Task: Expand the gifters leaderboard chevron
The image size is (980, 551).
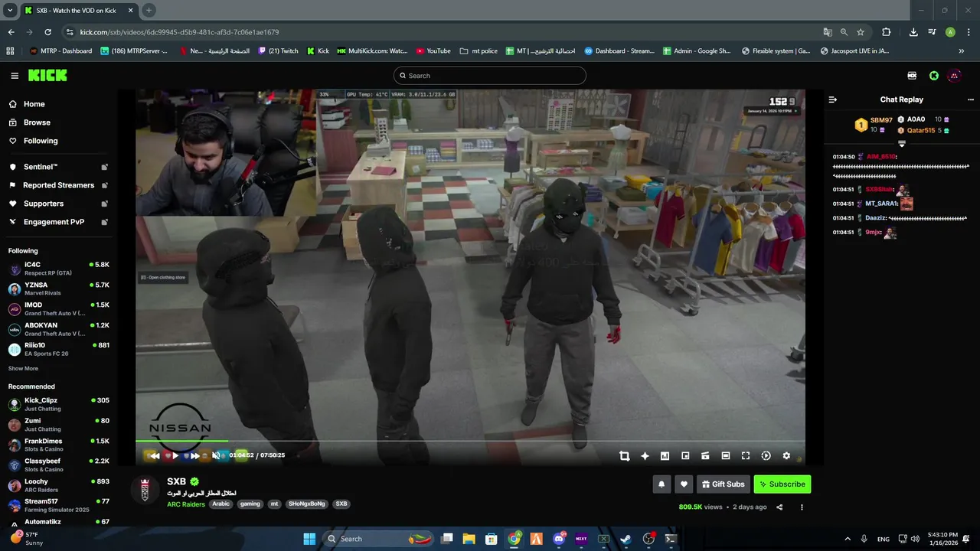Action: 902,144
